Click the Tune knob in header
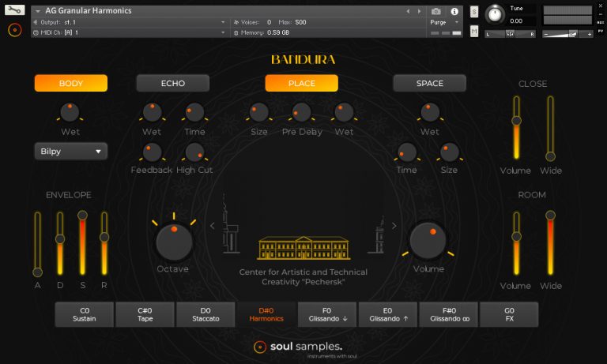 click(x=495, y=15)
